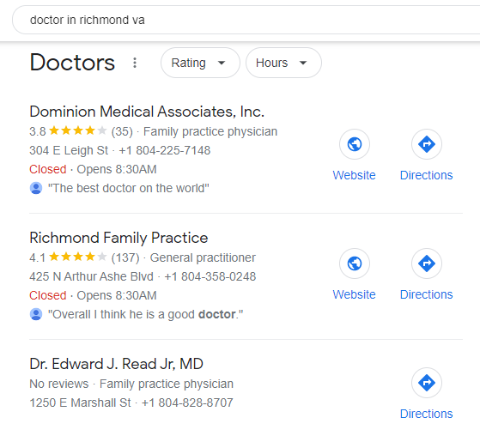Expand the Rating filter dropdown
480x448 pixels.
pyautogui.click(x=200, y=63)
